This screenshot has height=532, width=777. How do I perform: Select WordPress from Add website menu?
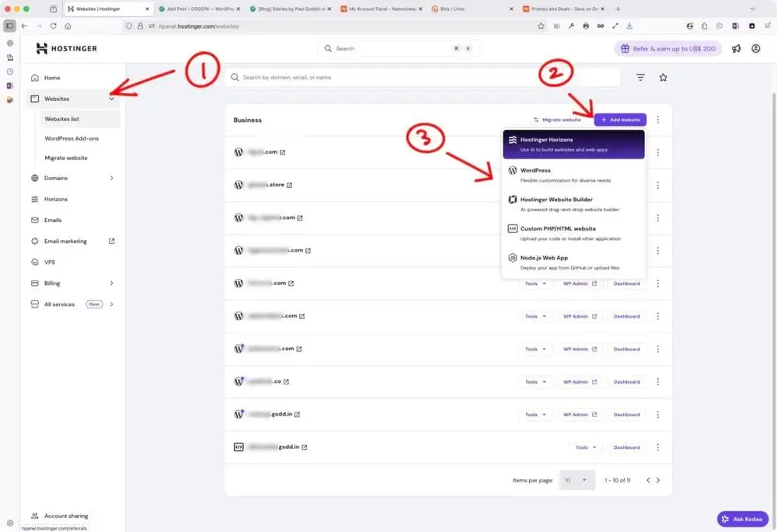(573, 175)
